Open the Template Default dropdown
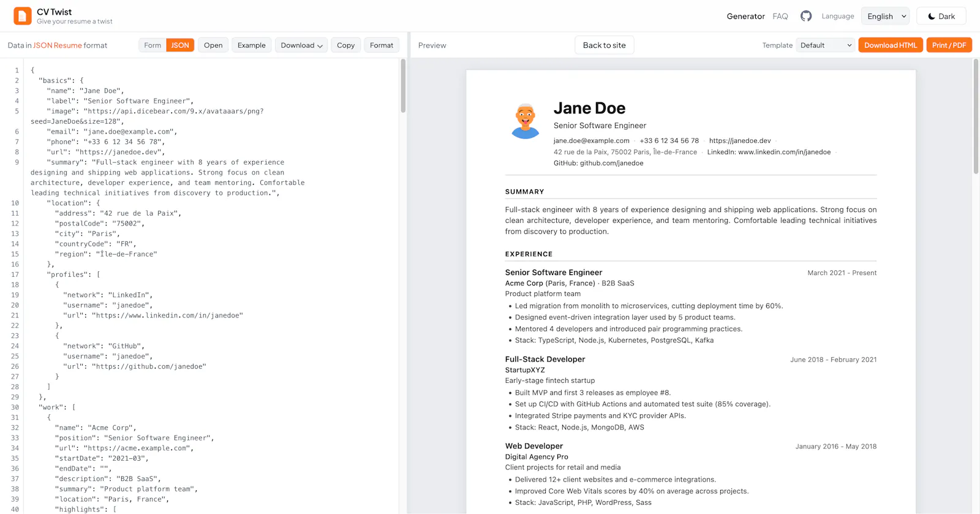980x514 pixels. 825,45
